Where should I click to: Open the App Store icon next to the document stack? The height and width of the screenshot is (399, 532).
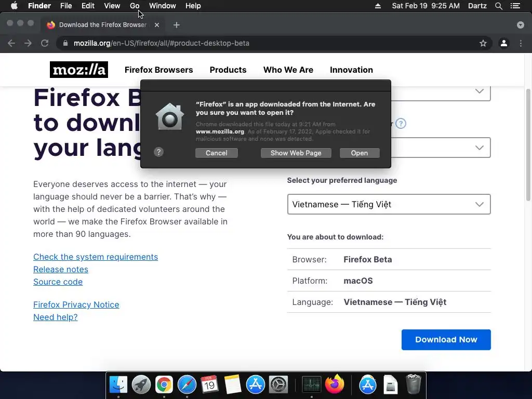[368, 385]
